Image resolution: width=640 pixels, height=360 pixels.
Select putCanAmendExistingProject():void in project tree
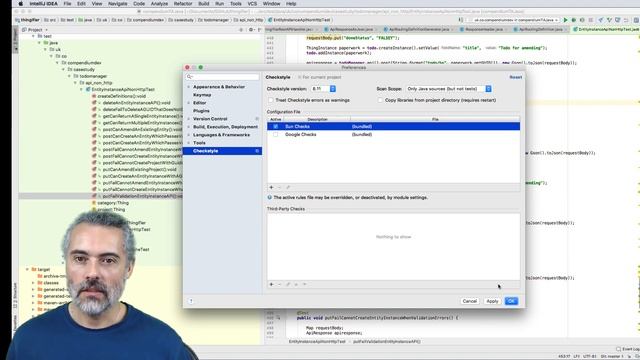point(140,169)
